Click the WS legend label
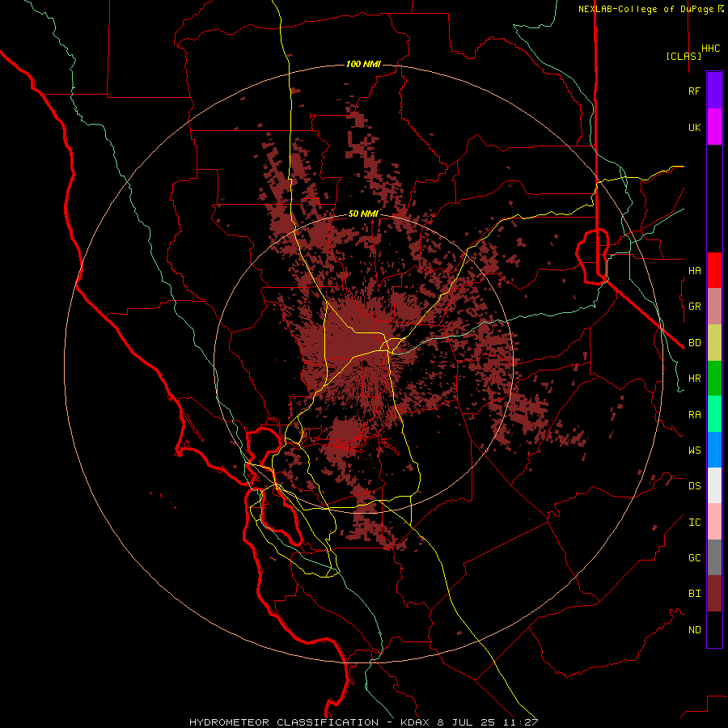This screenshot has width=728, height=728. click(x=694, y=450)
